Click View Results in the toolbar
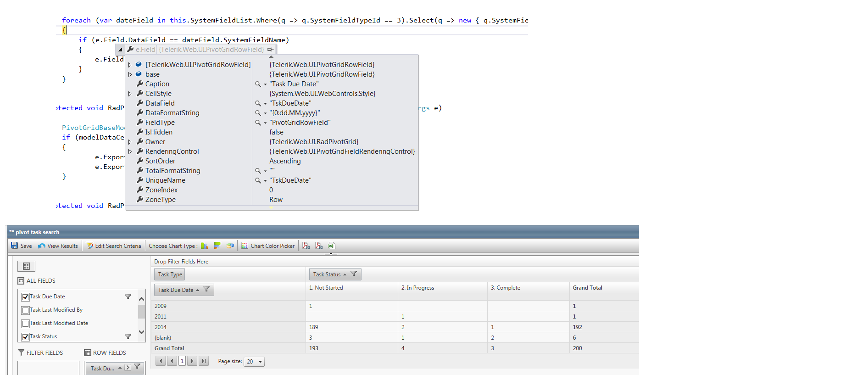The height and width of the screenshot is (375, 868). (62, 246)
